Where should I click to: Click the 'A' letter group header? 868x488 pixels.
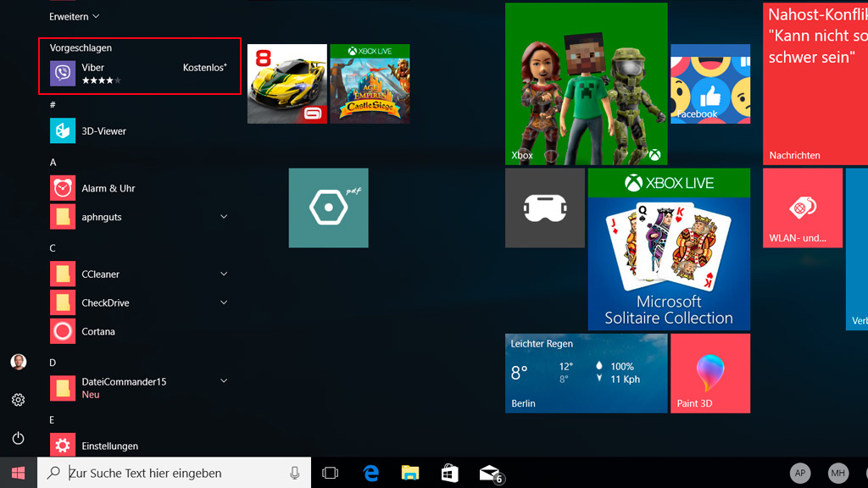pyautogui.click(x=53, y=162)
